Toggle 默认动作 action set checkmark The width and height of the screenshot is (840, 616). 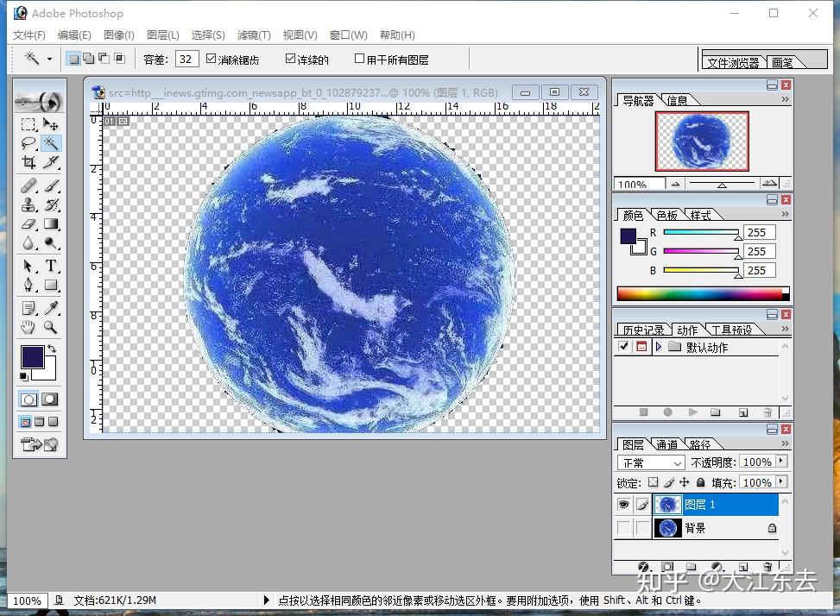point(623,346)
